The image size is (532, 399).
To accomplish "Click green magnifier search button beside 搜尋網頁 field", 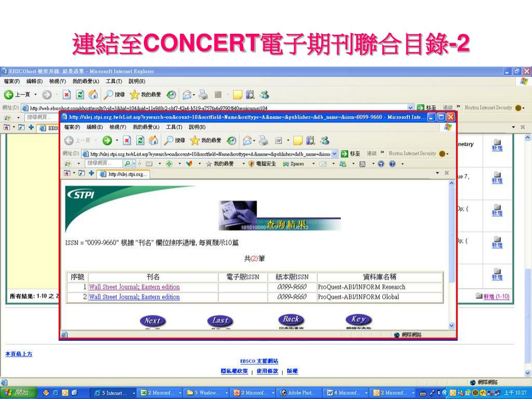I will pyautogui.click(x=127, y=164).
